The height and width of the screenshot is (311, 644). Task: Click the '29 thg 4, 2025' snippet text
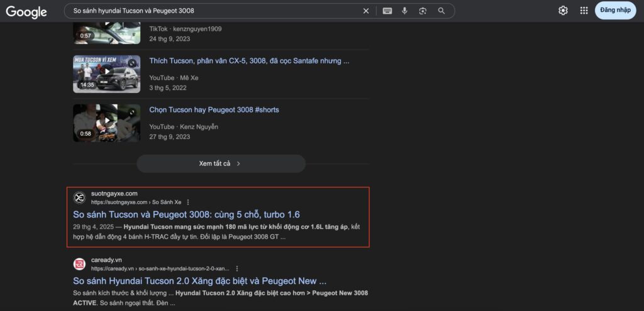[x=94, y=227]
